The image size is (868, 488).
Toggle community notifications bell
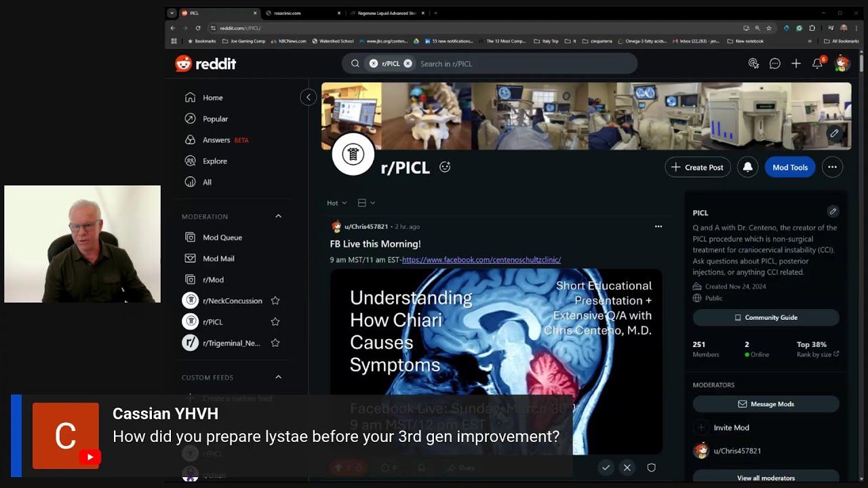(747, 167)
